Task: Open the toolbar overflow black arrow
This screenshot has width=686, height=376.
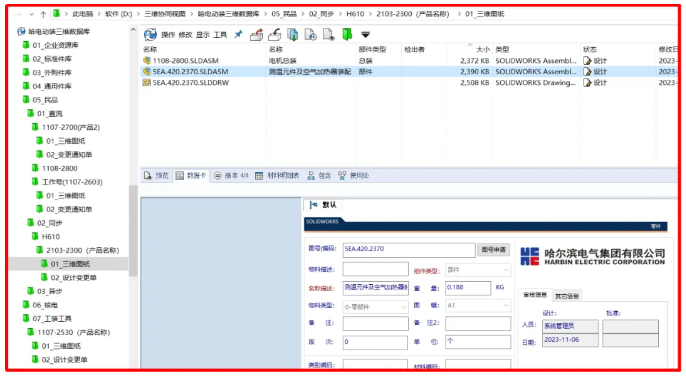Action: pos(365,35)
